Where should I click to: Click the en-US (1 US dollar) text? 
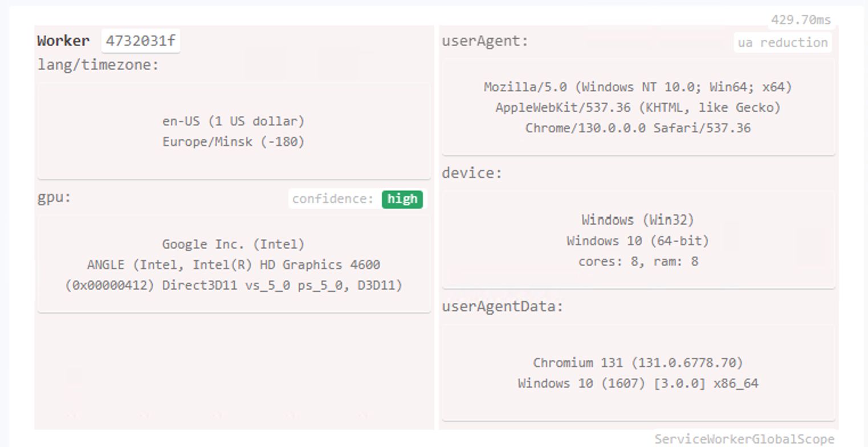coord(234,121)
